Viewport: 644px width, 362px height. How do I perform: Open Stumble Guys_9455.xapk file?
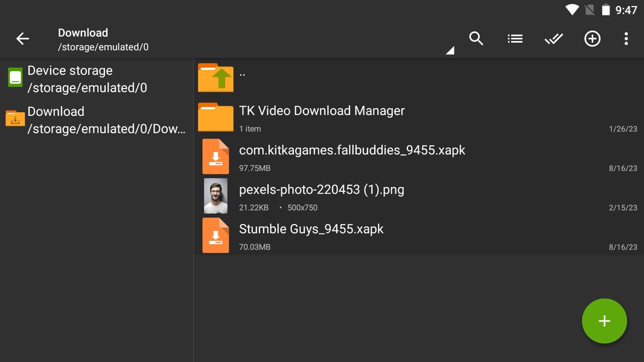pos(311,229)
